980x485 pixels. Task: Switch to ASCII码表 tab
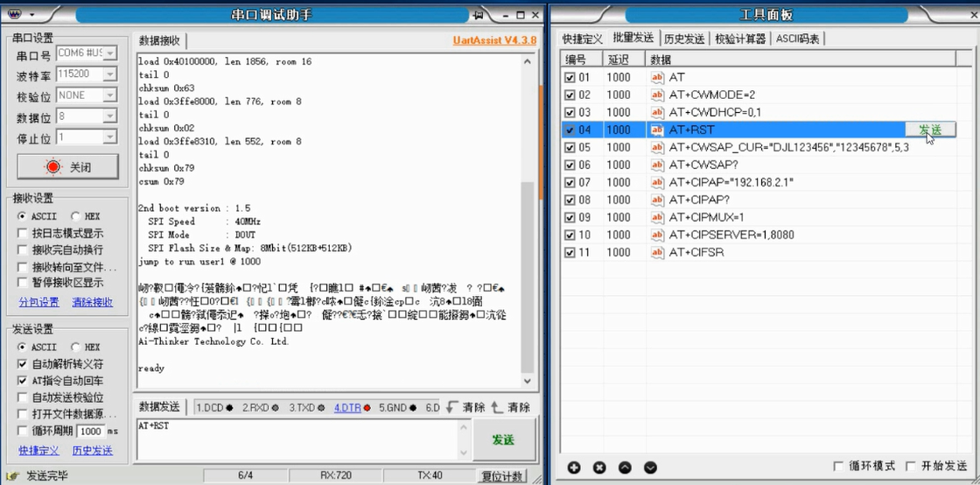click(x=798, y=39)
